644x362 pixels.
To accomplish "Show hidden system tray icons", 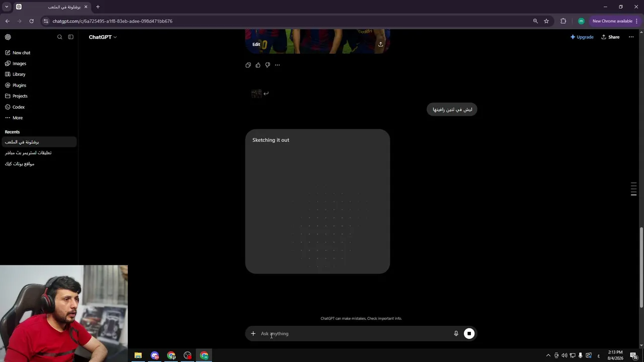I will pos(548,355).
